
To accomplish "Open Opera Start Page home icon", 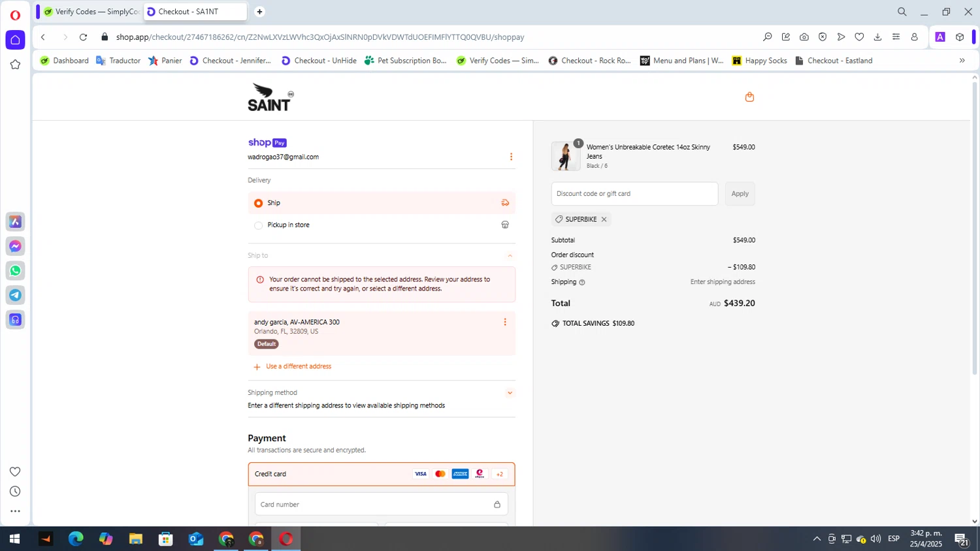I will coord(15,40).
